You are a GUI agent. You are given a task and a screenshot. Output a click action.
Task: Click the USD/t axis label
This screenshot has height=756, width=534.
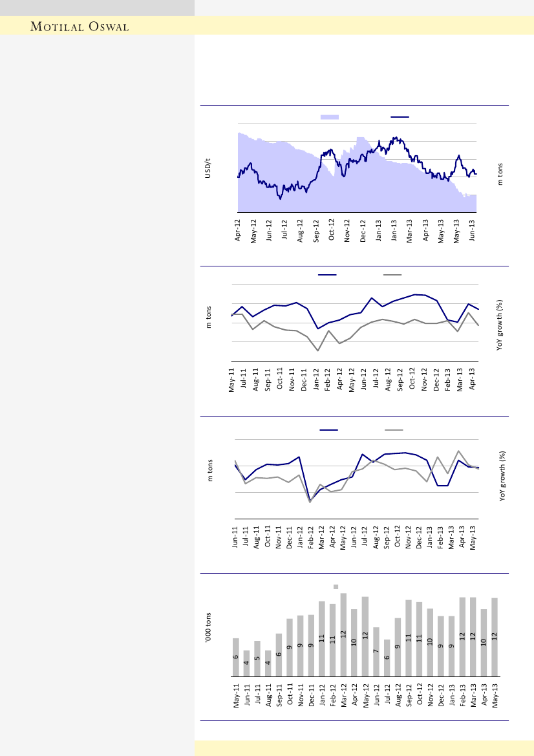pos(208,168)
